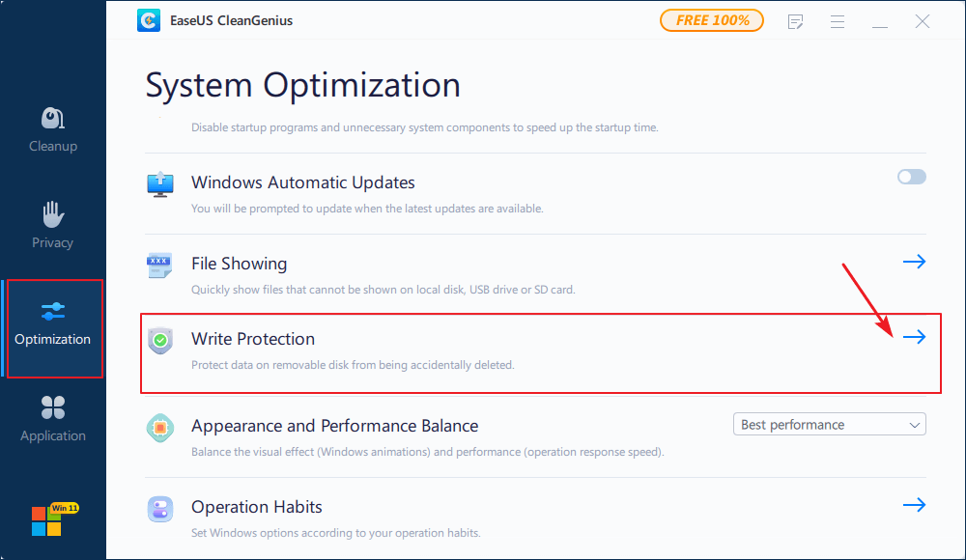Click the System Optimization heading
The height and width of the screenshot is (560, 966).
[302, 85]
